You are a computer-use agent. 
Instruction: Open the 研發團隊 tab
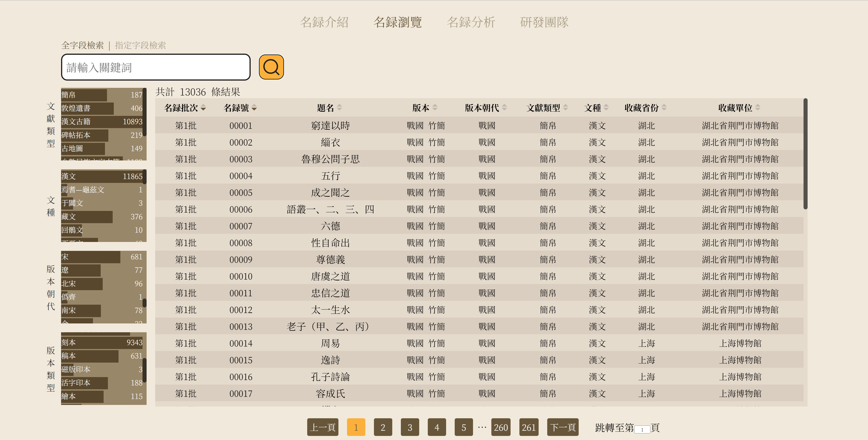pyautogui.click(x=544, y=22)
